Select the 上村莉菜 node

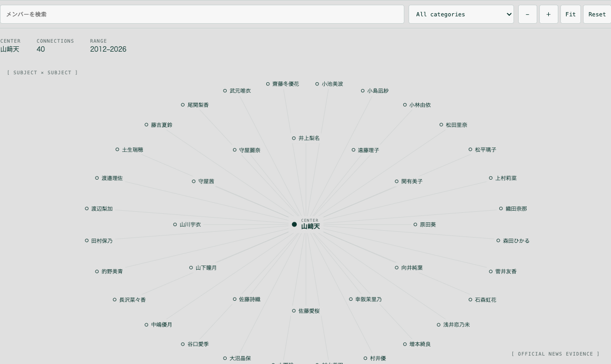point(503,178)
